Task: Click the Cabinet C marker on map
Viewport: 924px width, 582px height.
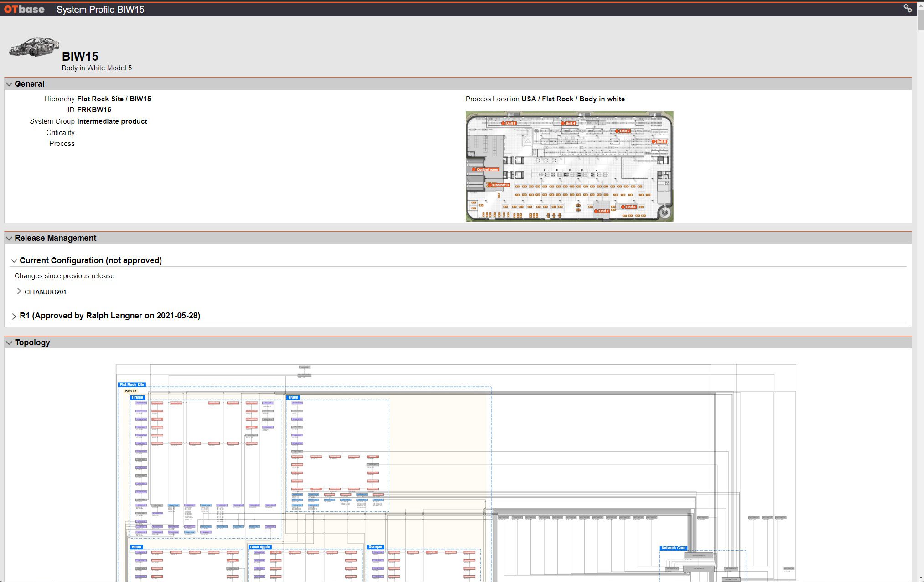Action: tap(498, 185)
